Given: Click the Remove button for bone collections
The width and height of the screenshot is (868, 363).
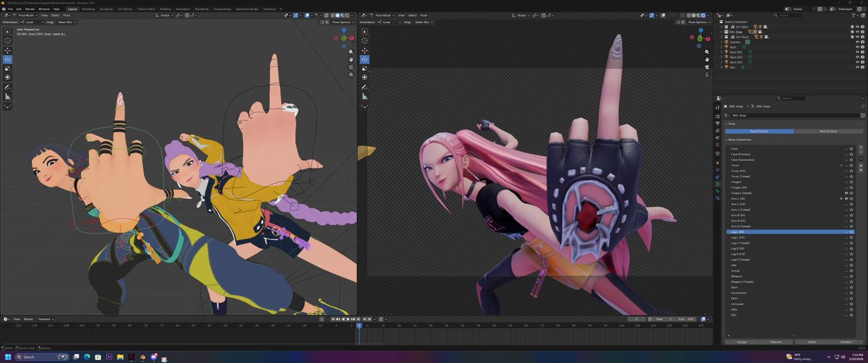Looking at the screenshot, I should [x=776, y=342].
